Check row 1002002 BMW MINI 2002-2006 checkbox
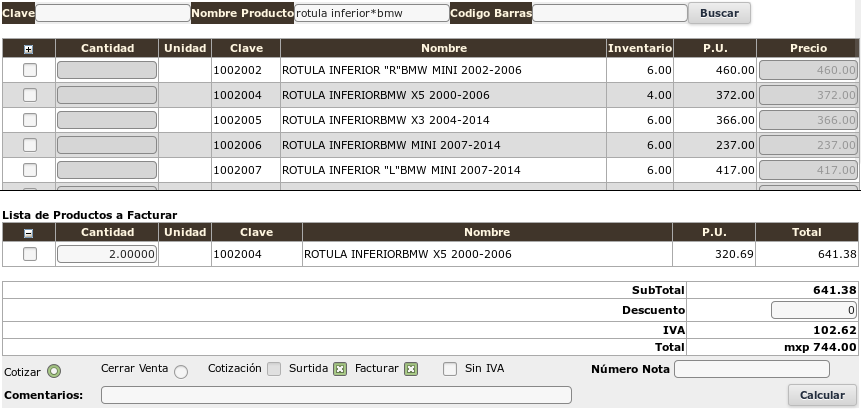861x409 pixels. [x=30, y=70]
